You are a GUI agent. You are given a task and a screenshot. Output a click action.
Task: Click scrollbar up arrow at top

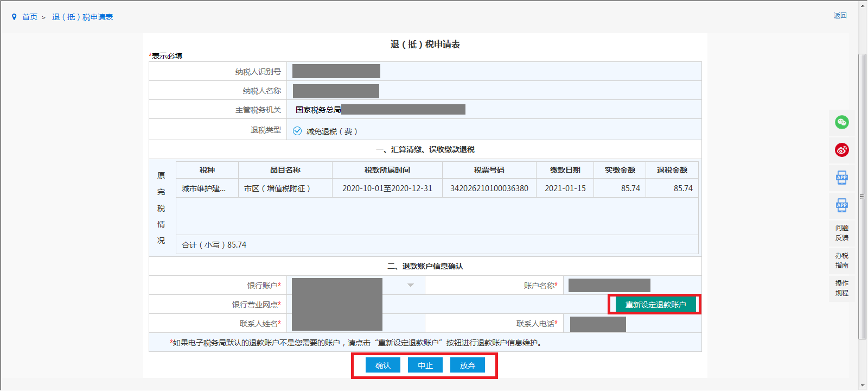point(863,5)
